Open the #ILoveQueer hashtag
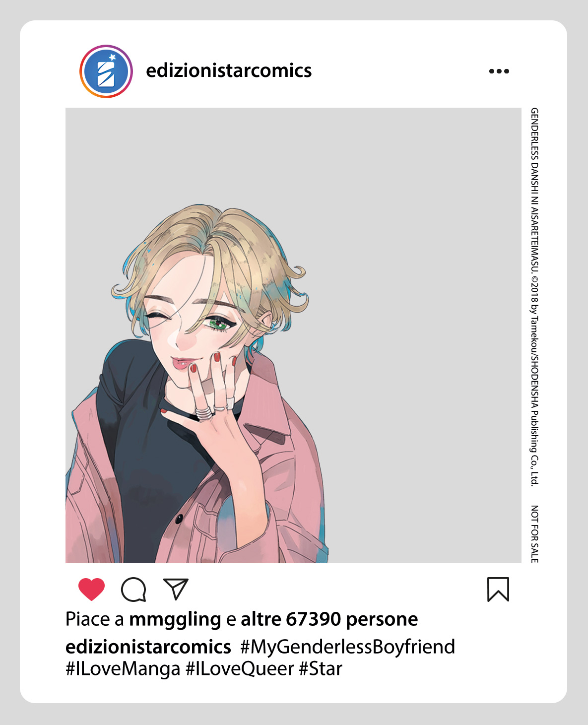Viewport: 588px width, 725px height. click(x=240, y=669)
